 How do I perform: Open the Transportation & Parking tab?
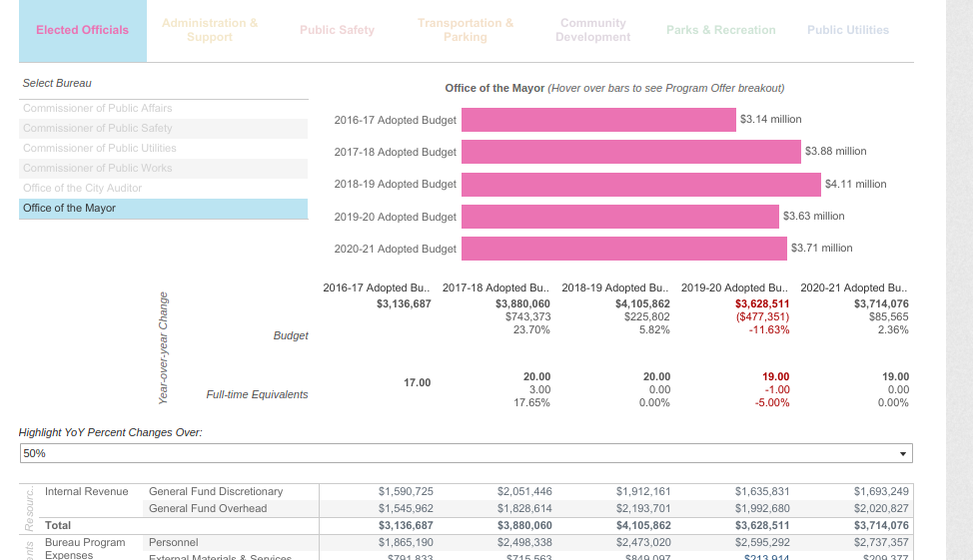click(466, 30)
